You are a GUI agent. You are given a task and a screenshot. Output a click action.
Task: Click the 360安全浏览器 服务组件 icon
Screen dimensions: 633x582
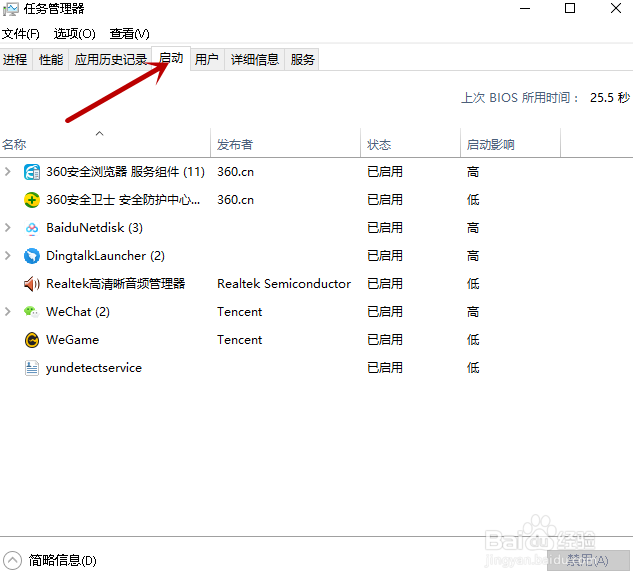[32, 172]
